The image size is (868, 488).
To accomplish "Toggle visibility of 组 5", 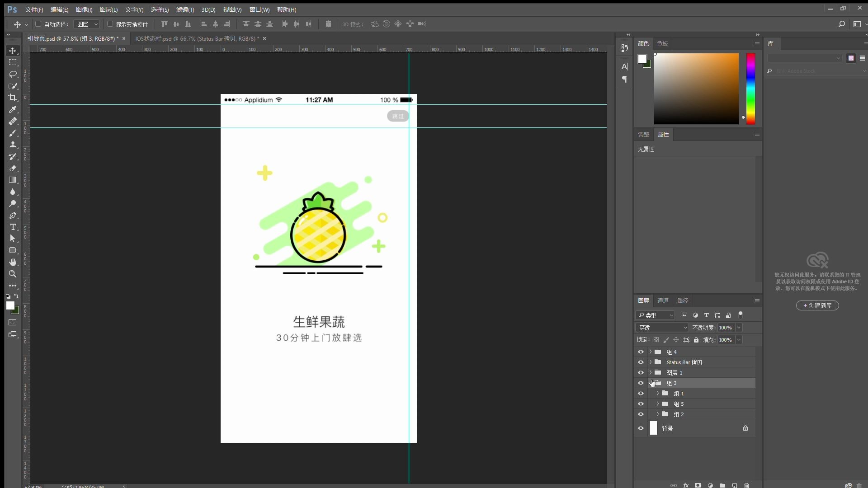I will pyautogui.click(x=641, y=404).
